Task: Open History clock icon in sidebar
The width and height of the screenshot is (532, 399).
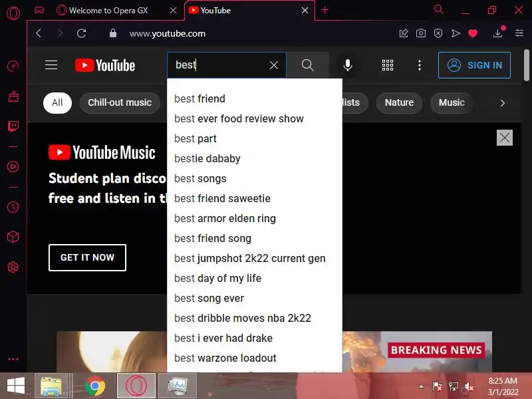Action: 13,207
